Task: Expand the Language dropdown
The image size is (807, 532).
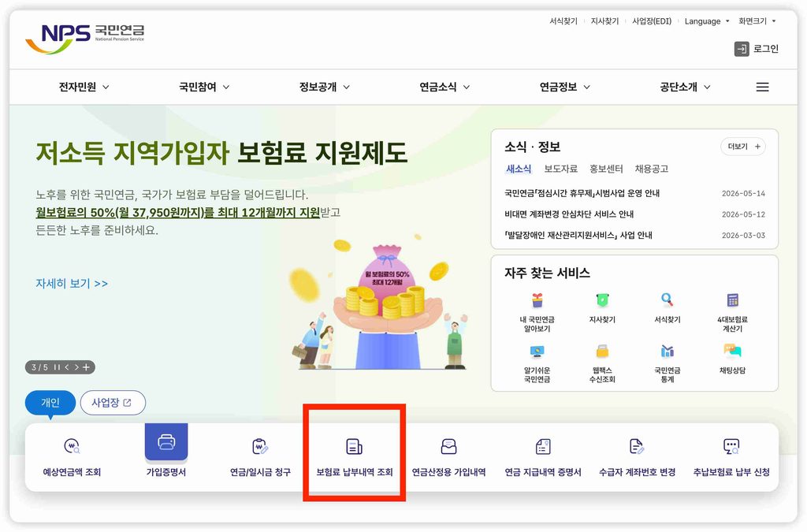Action: pos(707,21)
